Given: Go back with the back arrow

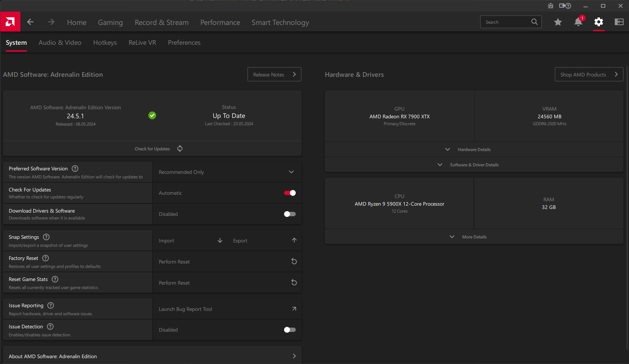Looking at the screenshot, I should tap(30, 22).
